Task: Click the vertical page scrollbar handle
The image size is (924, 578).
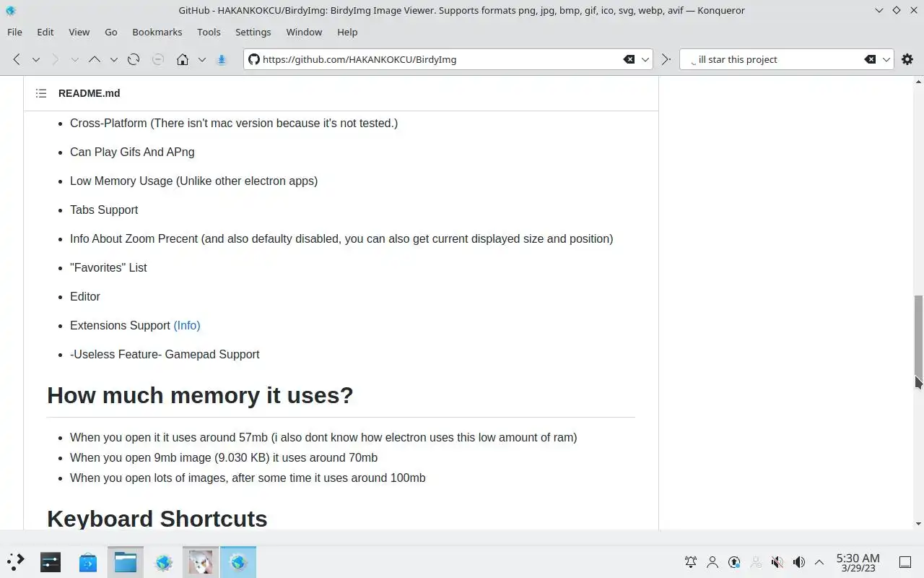Action: (918, 336)
